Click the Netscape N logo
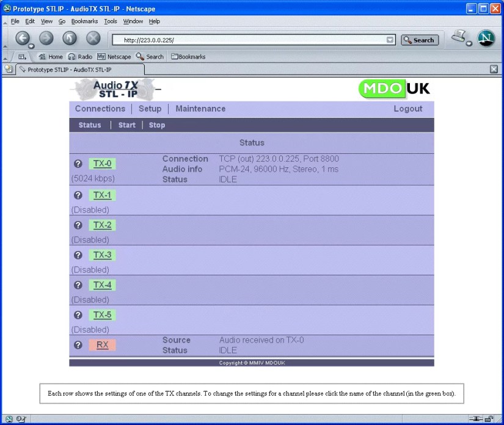This screenshot has width=504, height=425. (x=486, y=38)
